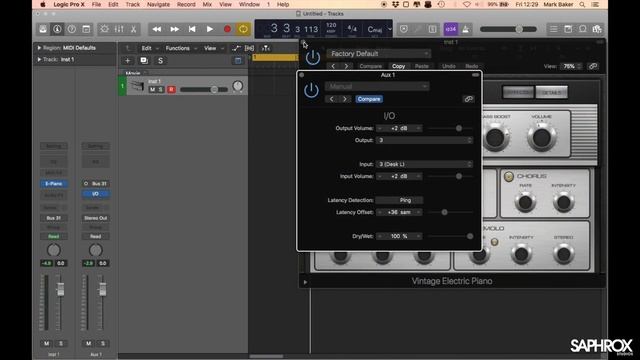640x360 pixels.
Task: Switch to Details tab in Vintage Electric Piano
Action: [551, 92]
